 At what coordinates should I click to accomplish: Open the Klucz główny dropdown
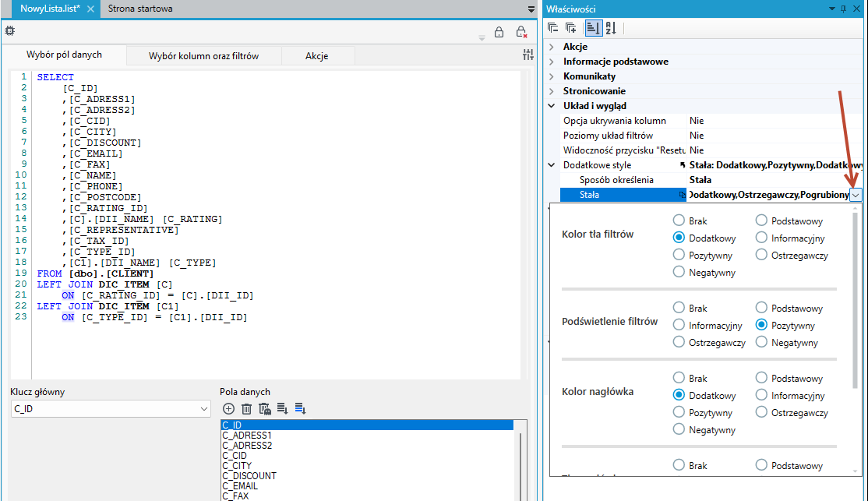111,408
